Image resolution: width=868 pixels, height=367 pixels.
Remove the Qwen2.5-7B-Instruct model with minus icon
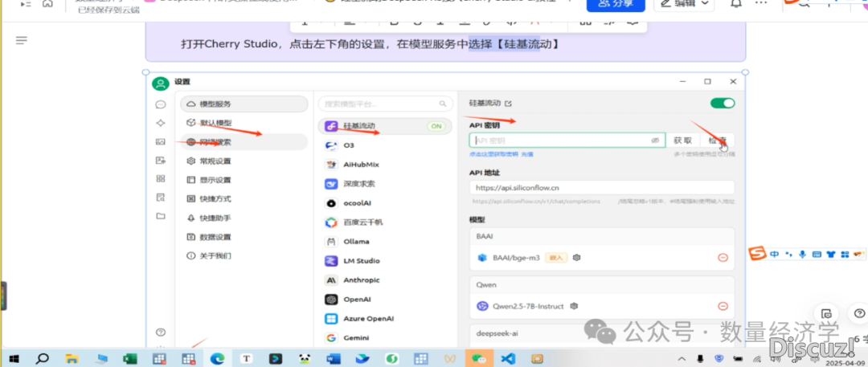723,306
